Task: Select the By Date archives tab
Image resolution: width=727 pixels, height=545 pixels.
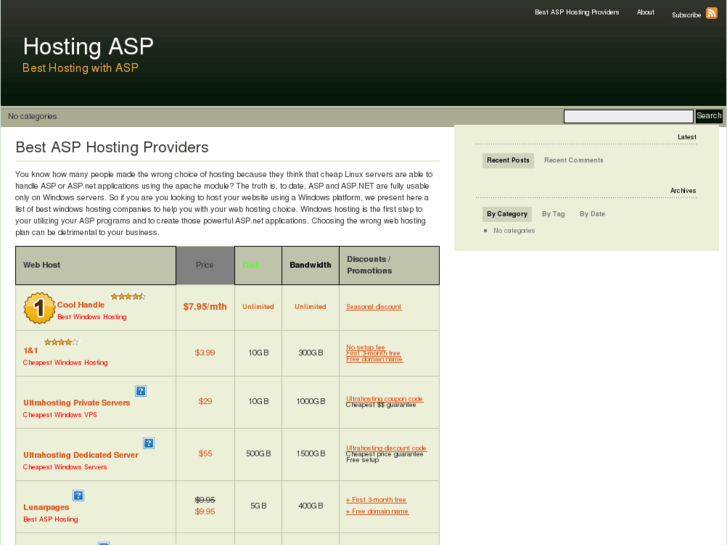Action: point(592,214)
